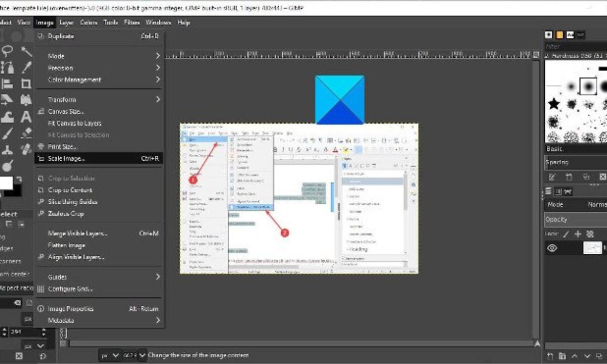The height and width of the screenshot is (364, 607).
Task: Toggle lock position and size icon
Action: (x=578, y=234)
